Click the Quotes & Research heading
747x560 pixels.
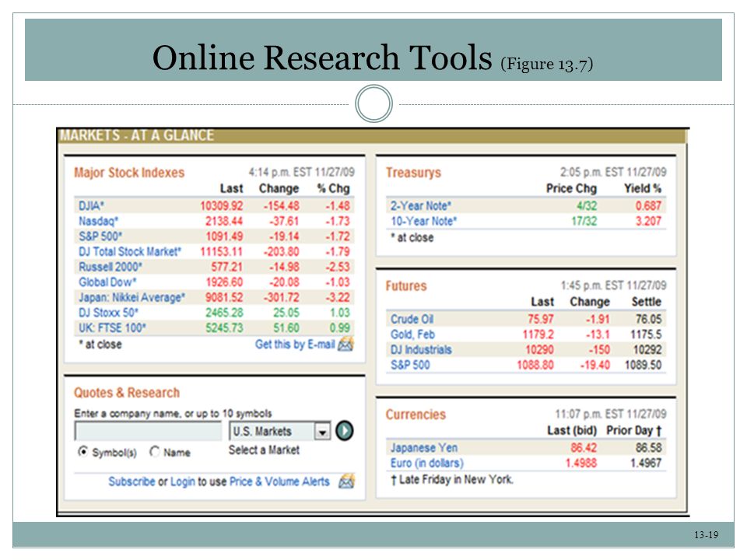pyautogui.click(x=127, y=392)
